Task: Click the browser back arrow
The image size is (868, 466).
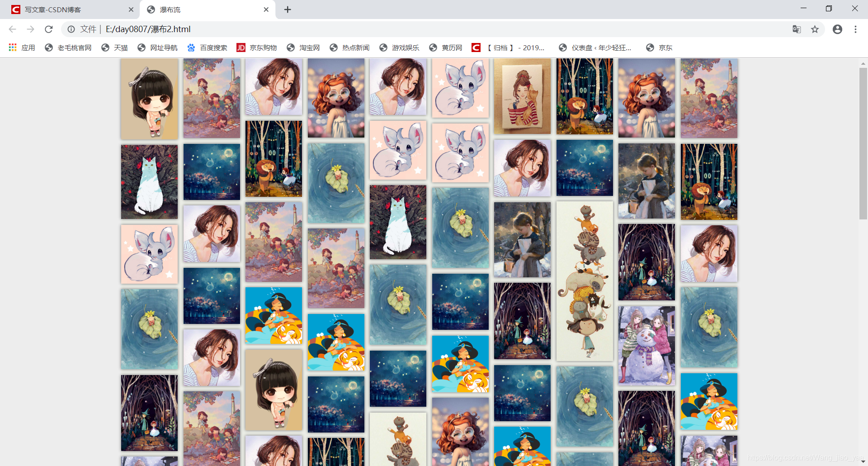Action: [x=12, y=29]
